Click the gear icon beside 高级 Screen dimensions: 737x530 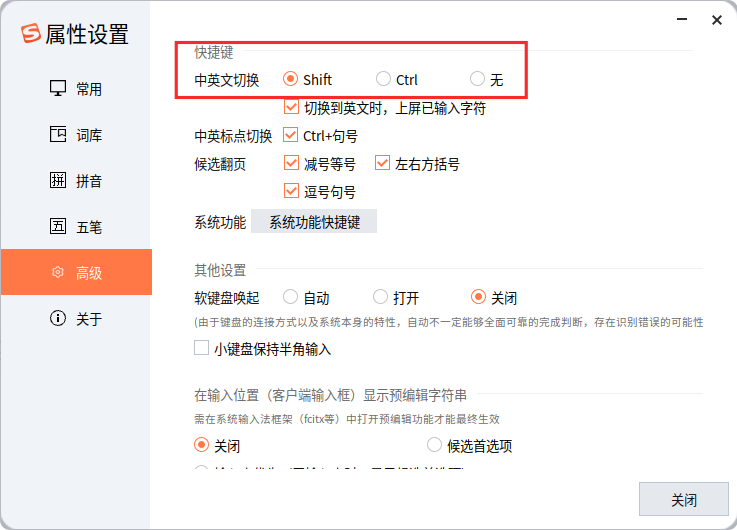point(58,272)
